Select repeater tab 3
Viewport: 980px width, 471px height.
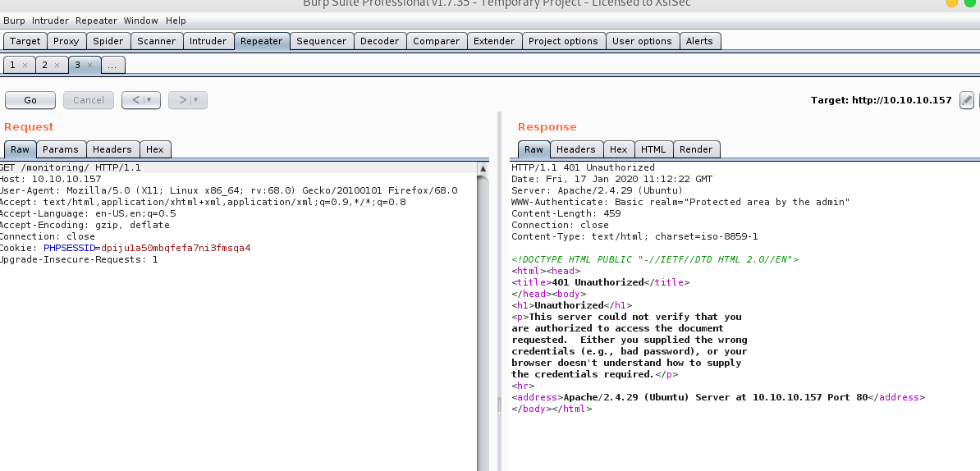click(77, 65)
